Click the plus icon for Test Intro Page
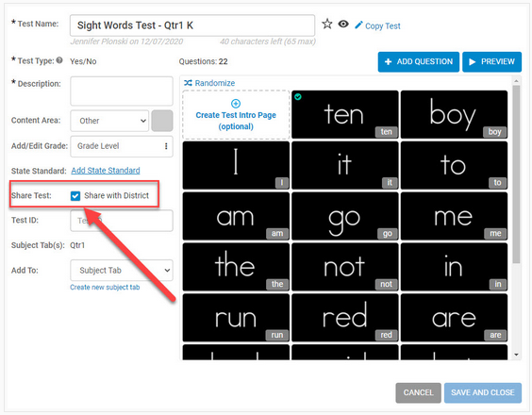Screen dimensions: 532x415 pyautogui.click(x=236, y=103)
